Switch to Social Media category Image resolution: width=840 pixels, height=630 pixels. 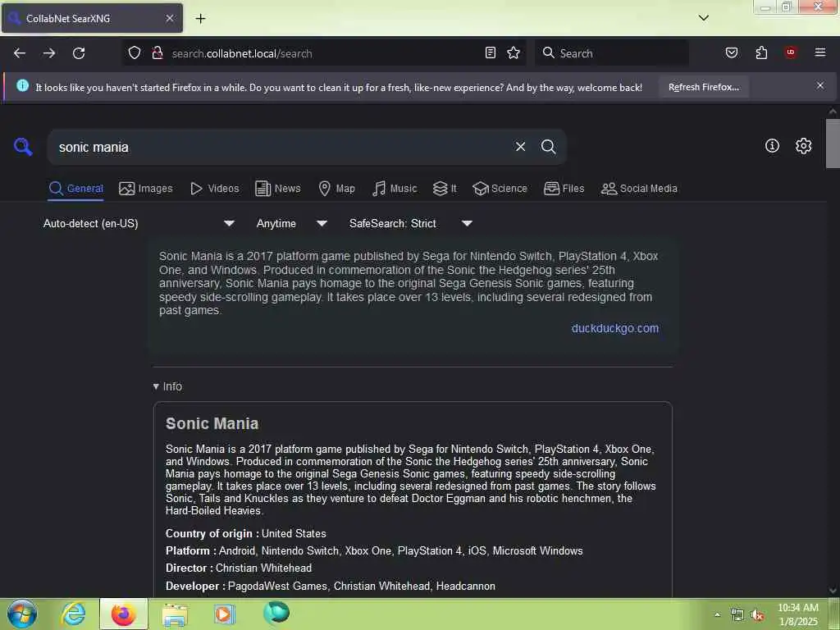point(639,189)
